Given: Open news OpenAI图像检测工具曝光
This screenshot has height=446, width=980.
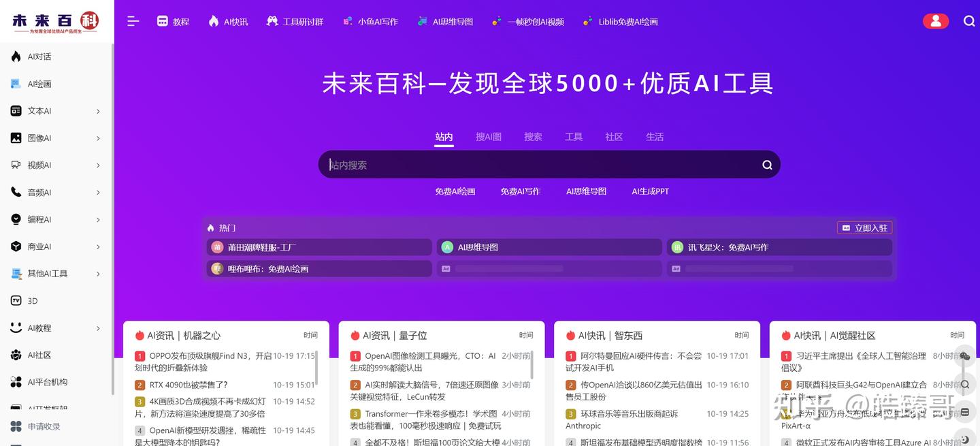Looking at the screenshot, I should [423, 362].
